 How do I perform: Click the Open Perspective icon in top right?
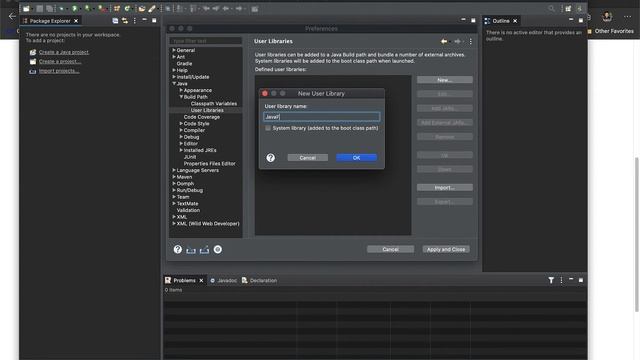pyautogui.click(x=568, y=9)
